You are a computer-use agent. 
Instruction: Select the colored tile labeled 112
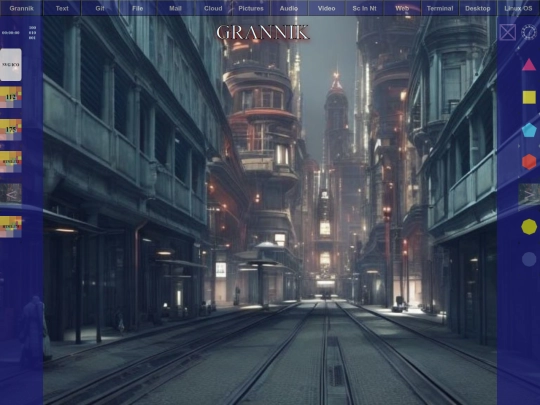pyautogui.click(x=11, y=97)
